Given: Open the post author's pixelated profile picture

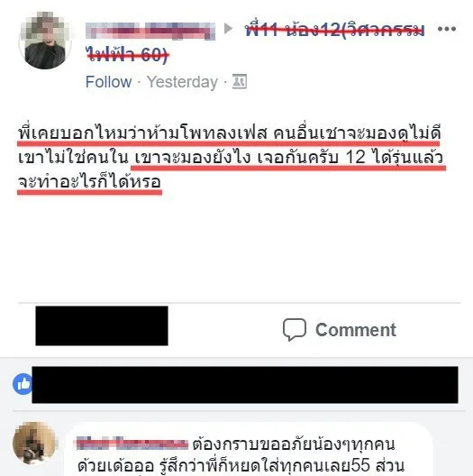Looking at the screenshot, I should point(45,41).
